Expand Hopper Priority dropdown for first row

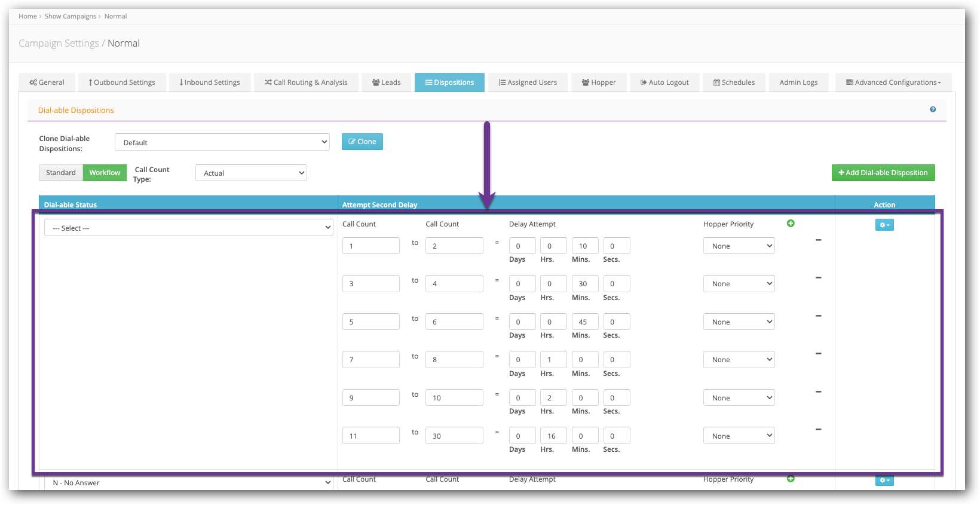point(739,246)
